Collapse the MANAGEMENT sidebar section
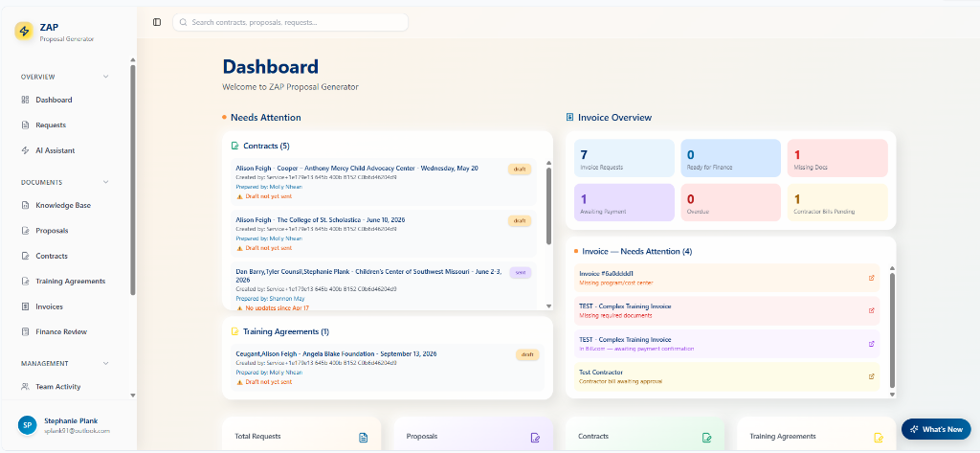Viewport: 980px width, 453px height. coord(105,364)
